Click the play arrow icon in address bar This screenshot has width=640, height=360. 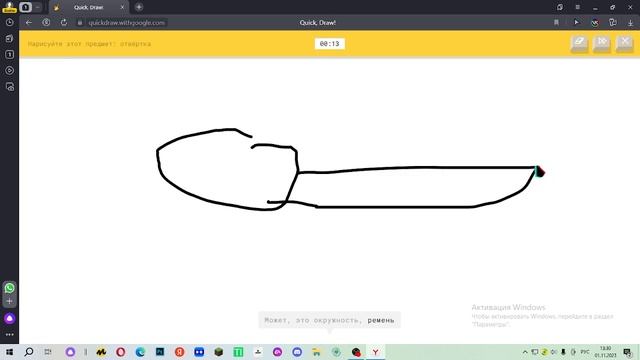(x=576, y=22)
